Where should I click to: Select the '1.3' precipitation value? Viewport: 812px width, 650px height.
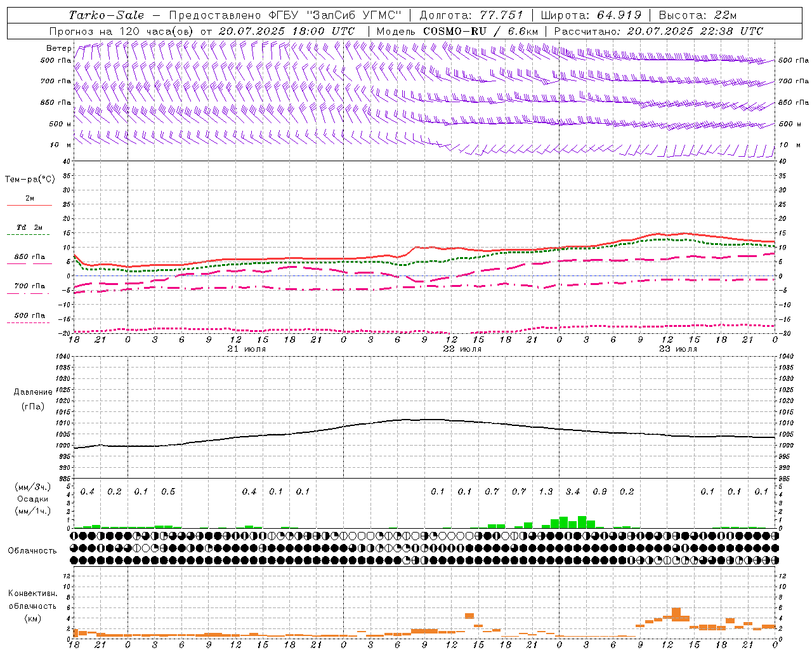[x=546, y=491]
